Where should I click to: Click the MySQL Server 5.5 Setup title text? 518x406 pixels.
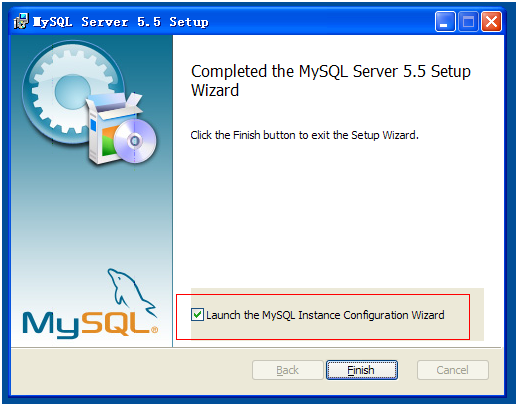coord(121,22)
